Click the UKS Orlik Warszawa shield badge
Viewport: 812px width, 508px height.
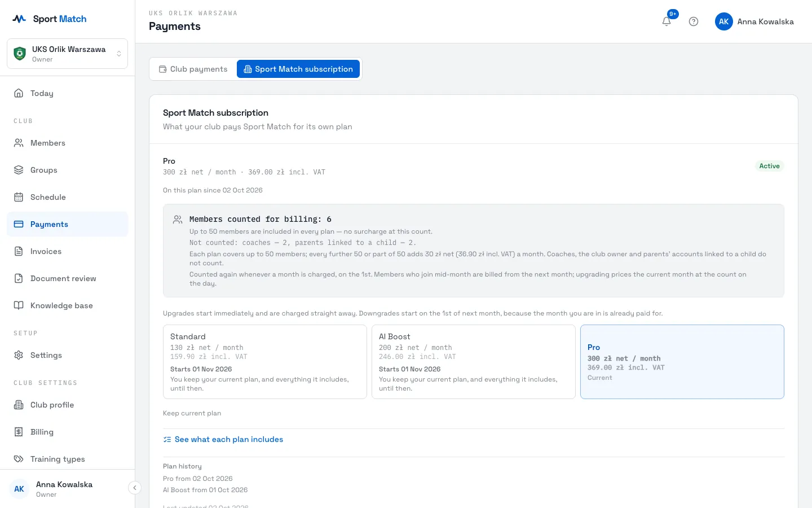coord(20,54)
